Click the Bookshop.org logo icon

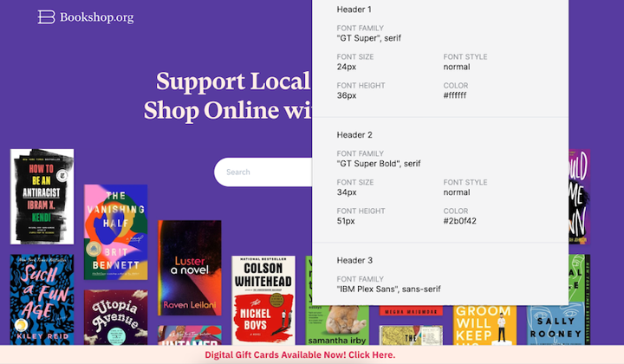click(x=46, y=17)
